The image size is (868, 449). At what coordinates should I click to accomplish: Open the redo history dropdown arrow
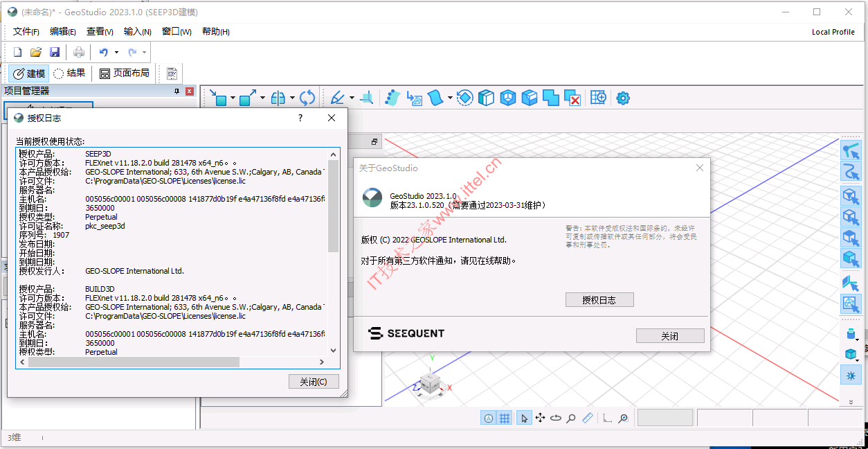pos(144,52)
